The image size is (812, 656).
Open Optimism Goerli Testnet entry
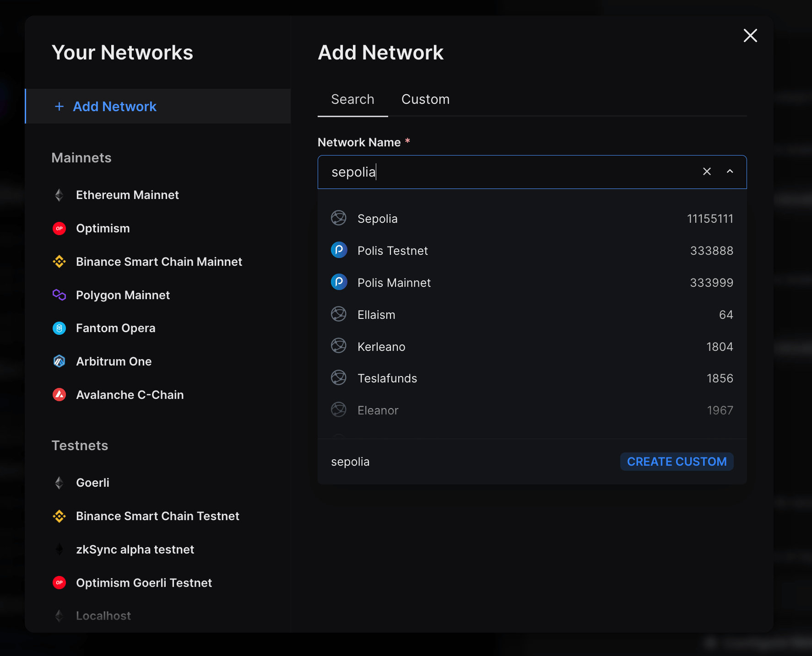coord(158,583)
